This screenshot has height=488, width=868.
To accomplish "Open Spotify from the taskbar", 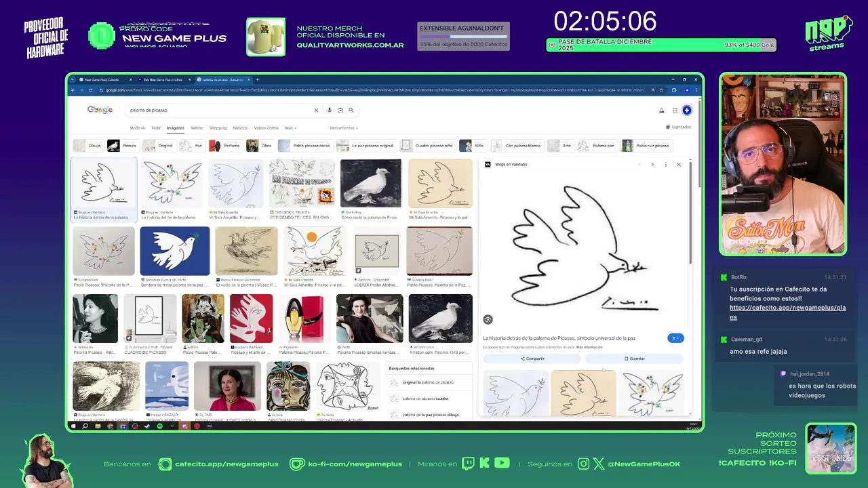I will point(160,426).
